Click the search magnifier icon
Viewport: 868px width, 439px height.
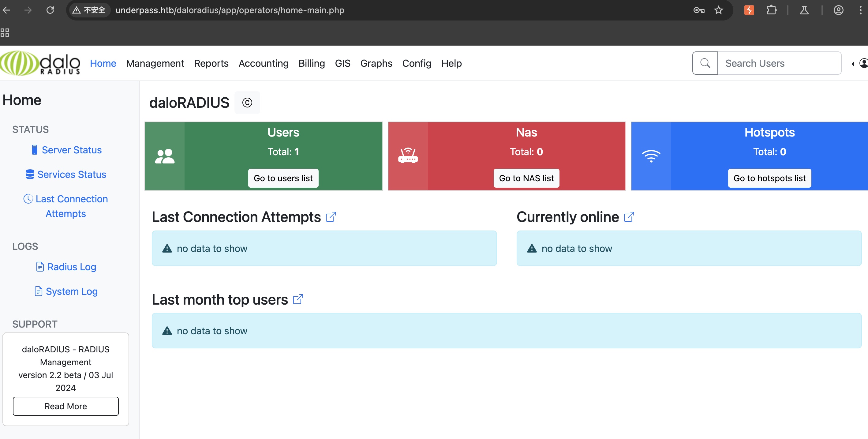tap(705, 63)
